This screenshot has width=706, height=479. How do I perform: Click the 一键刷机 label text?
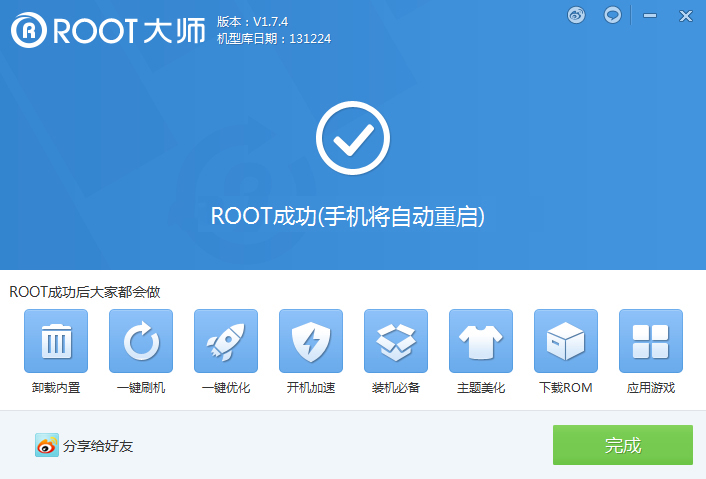141,388
